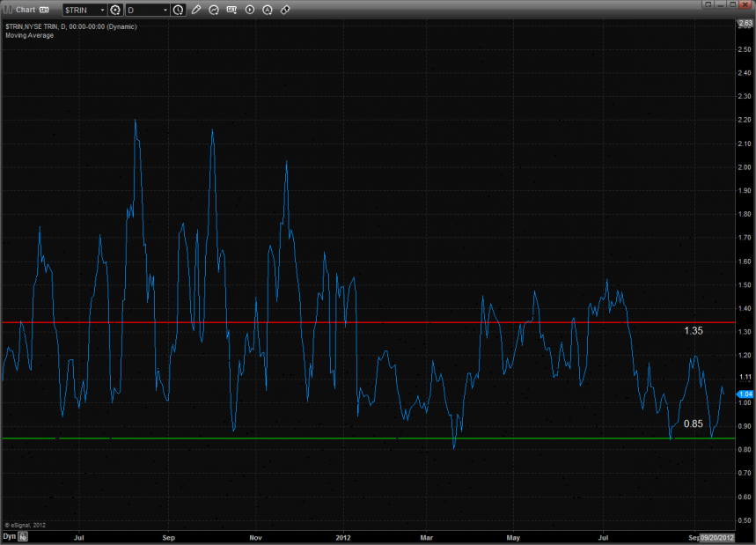The height and width of the screenshot is (545, 756).
Task: Click the $TRIN,NYSE TRIN chart header text
Action: [70, 26]
